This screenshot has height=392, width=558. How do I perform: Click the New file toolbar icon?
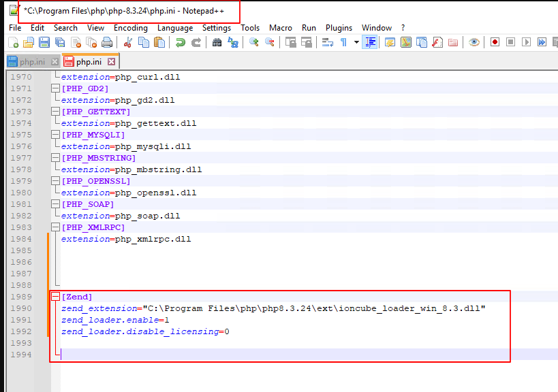(13, 42)
